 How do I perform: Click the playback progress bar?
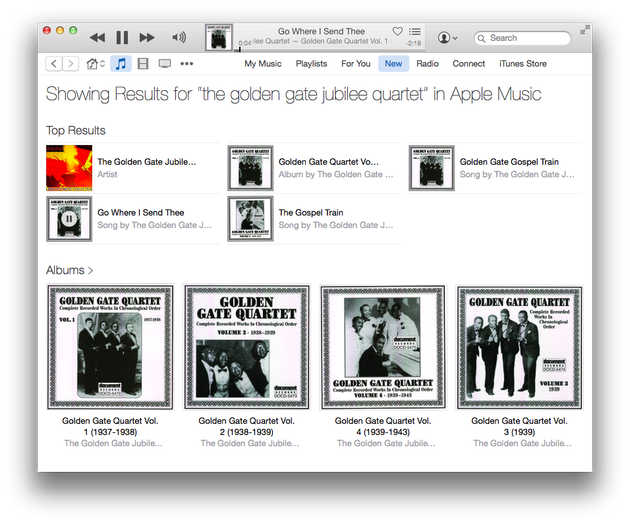click(329, 50)
